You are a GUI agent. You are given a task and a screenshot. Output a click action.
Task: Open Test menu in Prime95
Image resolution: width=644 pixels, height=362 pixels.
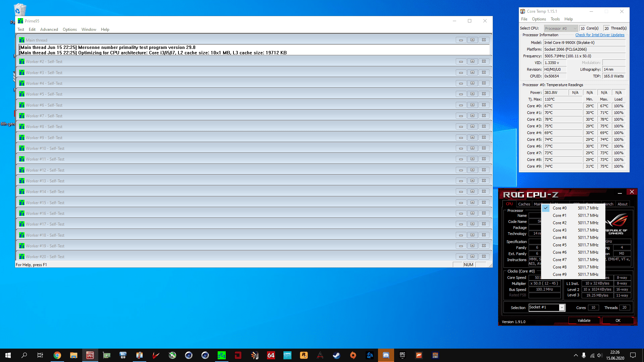coord(21,29)
